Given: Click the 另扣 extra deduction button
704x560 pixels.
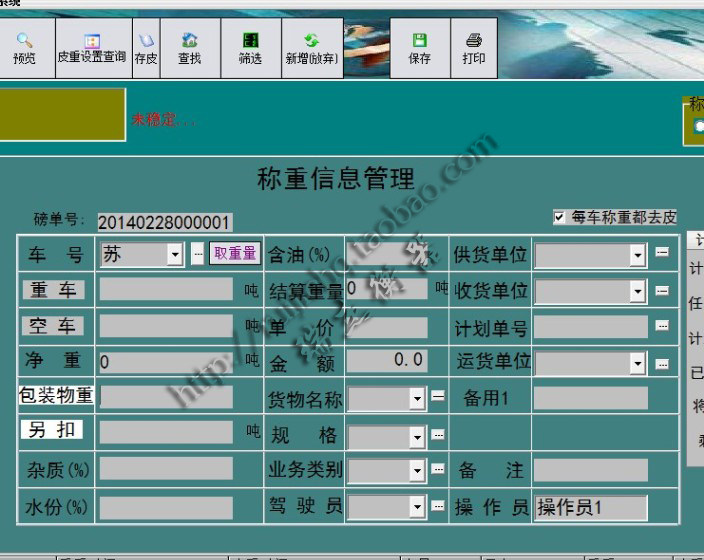Looking at the screenshot, I should [x=51, y=430].
